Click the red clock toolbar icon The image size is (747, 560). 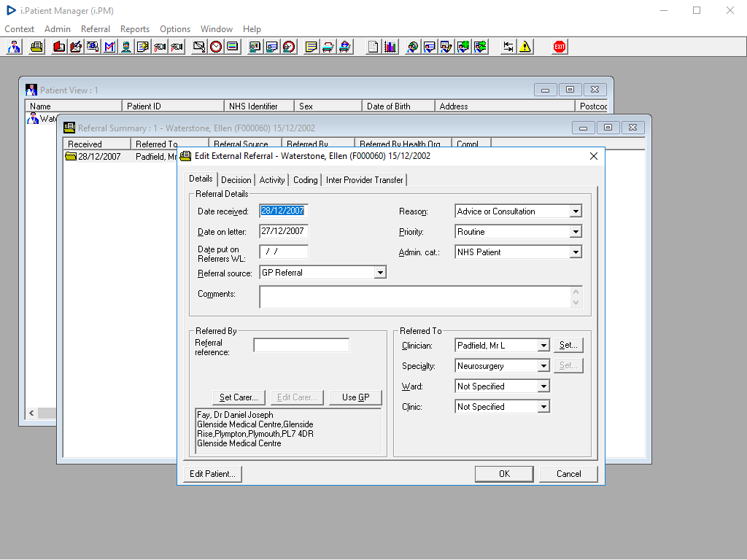(216, 47)
